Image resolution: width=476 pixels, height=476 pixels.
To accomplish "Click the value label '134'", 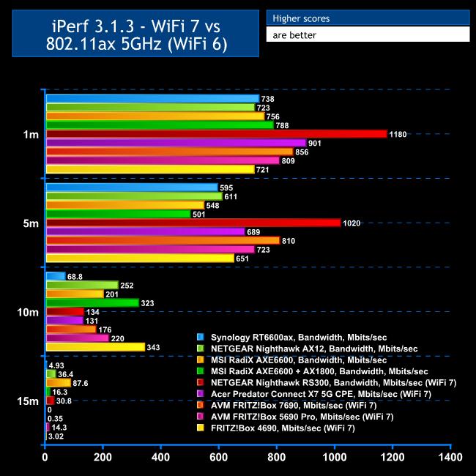I will click(92, 312).
